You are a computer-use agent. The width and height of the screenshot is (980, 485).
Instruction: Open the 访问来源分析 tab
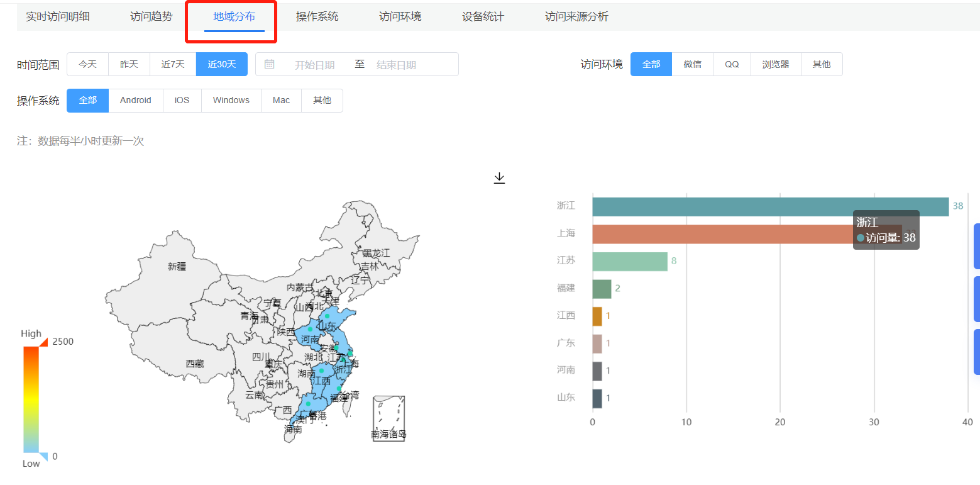tap(576, 17)
